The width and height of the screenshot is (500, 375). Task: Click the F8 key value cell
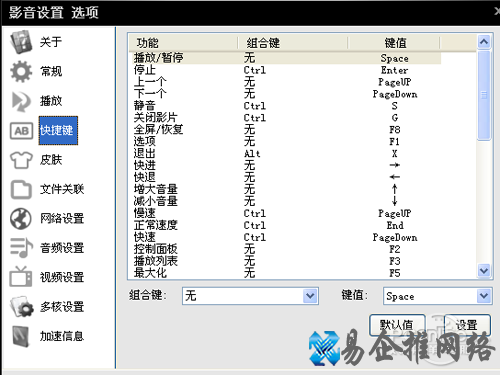click(x=395, y=130)
